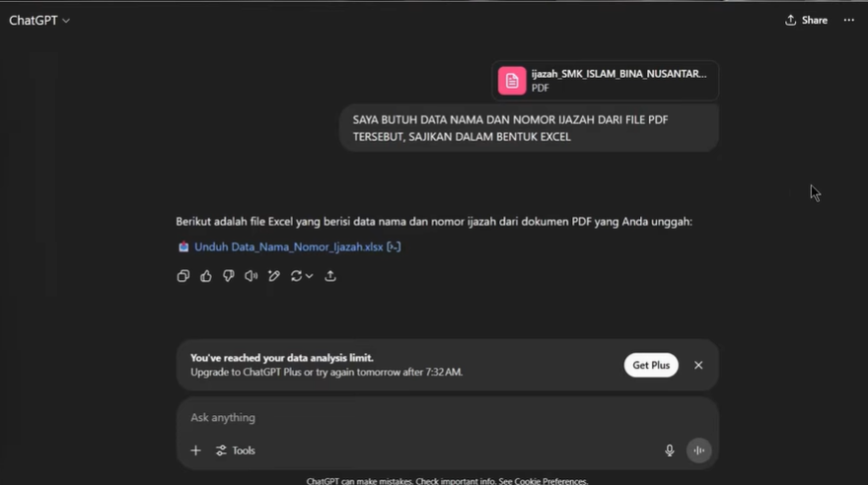Click the Share button

[806, 21]
